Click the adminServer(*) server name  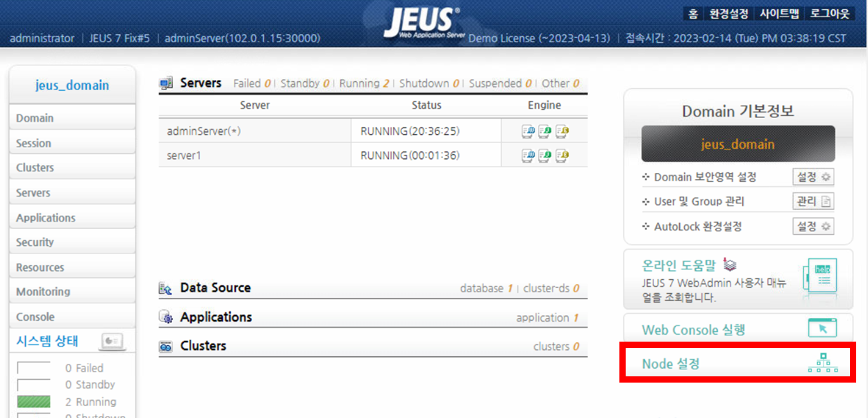(203, 131)
